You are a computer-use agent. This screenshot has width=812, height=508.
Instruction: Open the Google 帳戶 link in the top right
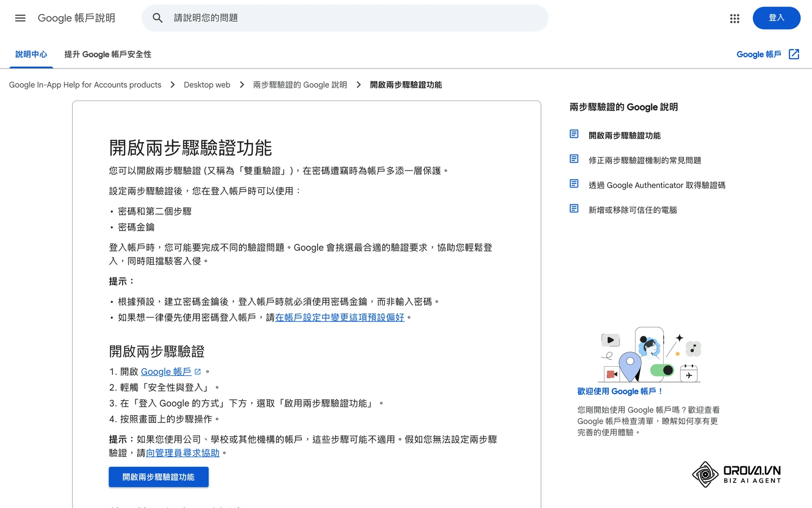point(759,54)
